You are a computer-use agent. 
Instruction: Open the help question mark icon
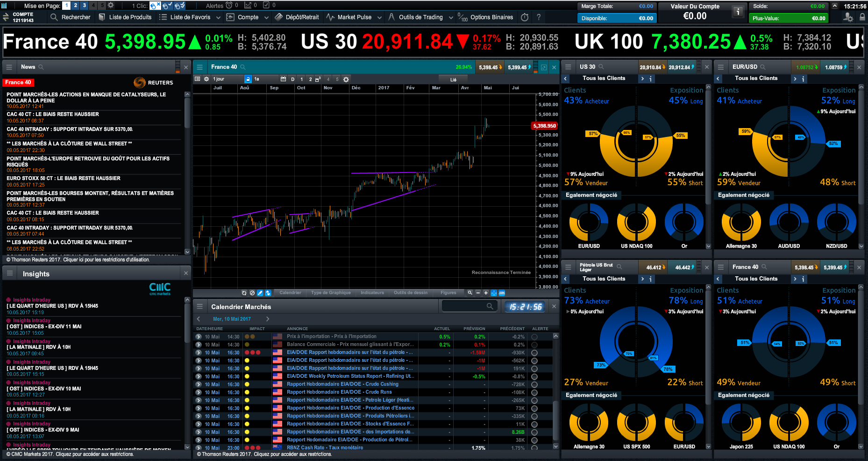point(539,17)
